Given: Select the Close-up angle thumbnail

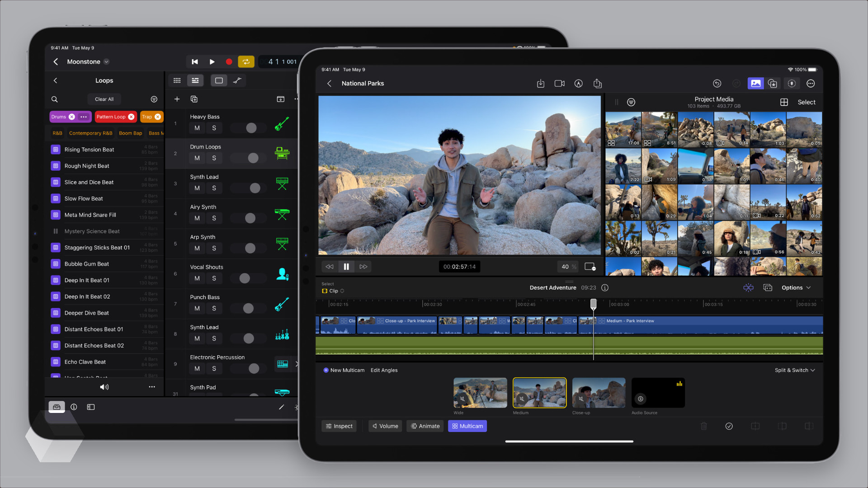Looking at the screenshot, I should [x=599, y=393].
